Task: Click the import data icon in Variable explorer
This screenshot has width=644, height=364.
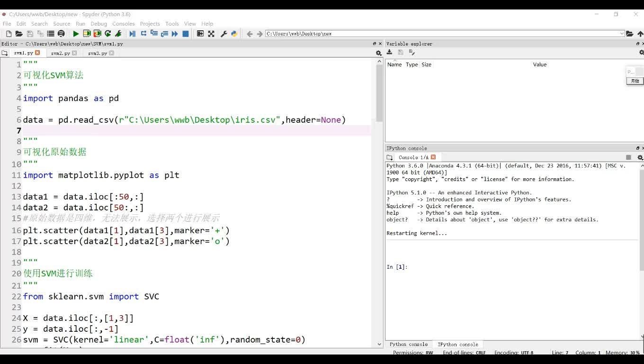Action: [390, 53]
